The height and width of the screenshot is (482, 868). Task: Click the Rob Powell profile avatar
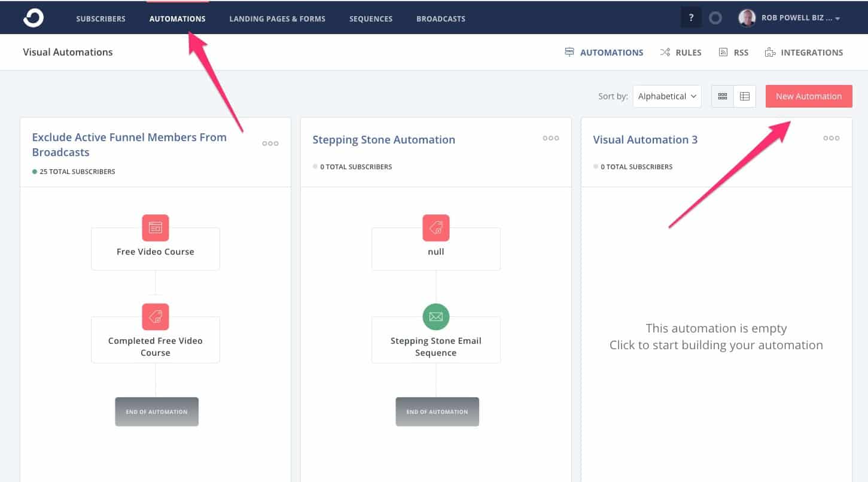[747, 18]
